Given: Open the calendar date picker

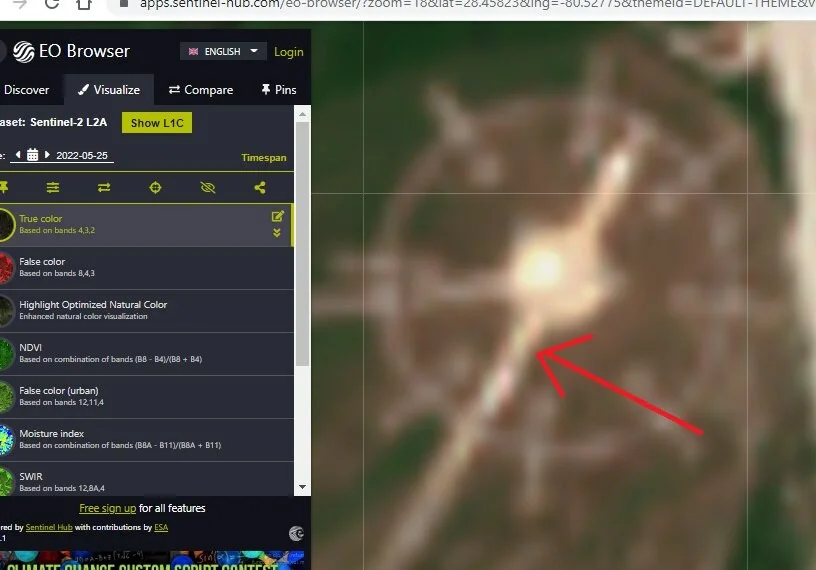Looking at the screenshot, I should 32,155.
